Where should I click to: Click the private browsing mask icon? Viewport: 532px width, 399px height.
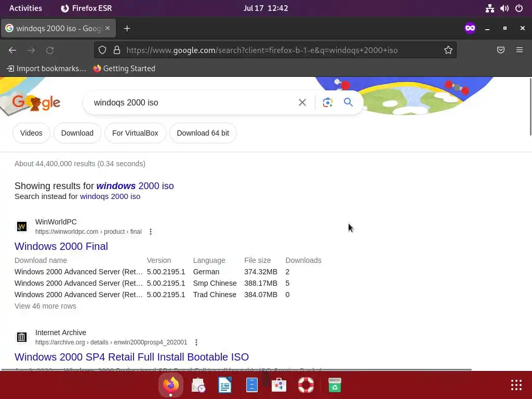click(470, 28)
